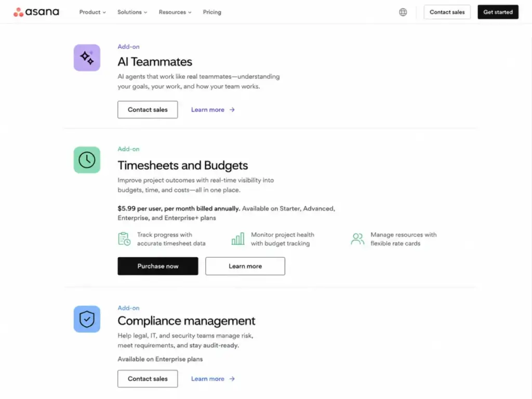Click the AI Teammates description paragraph
532x399 pixels.
pyautogui.click(x=198, y=82)
